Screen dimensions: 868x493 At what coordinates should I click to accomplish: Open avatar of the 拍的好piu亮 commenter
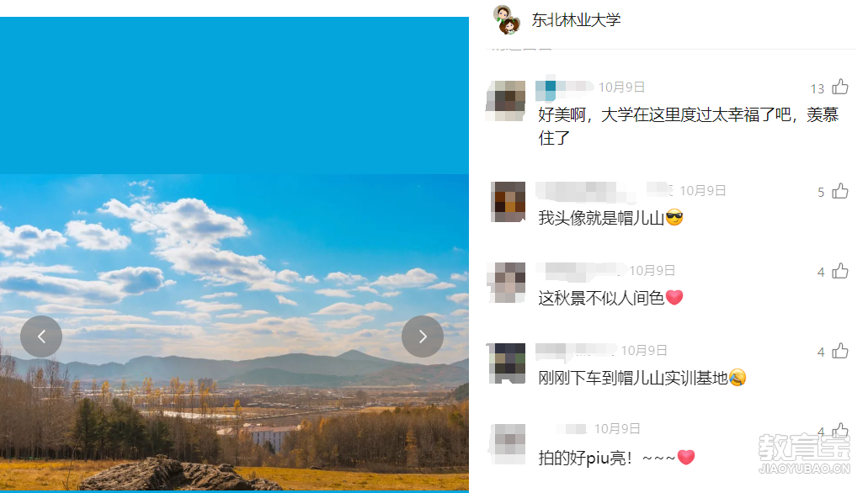[x=508, y=443]
